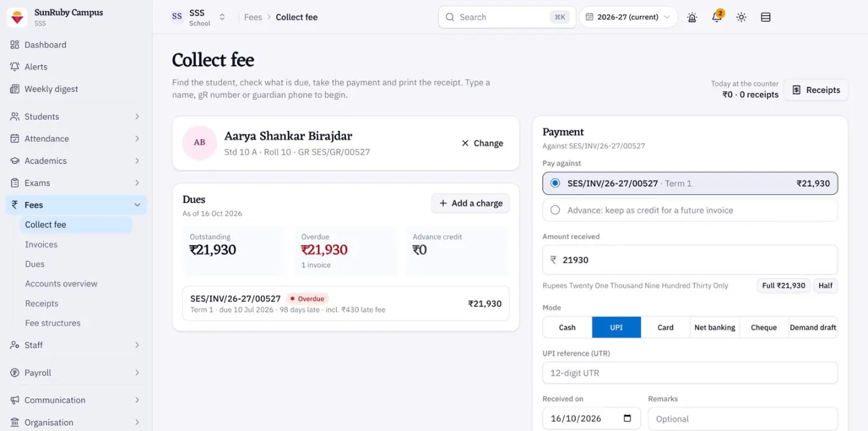Image resolution: width=868 pixels, height=431 pixels.
Task: Expand the Students menu chevron
Action: pos(137,117)
